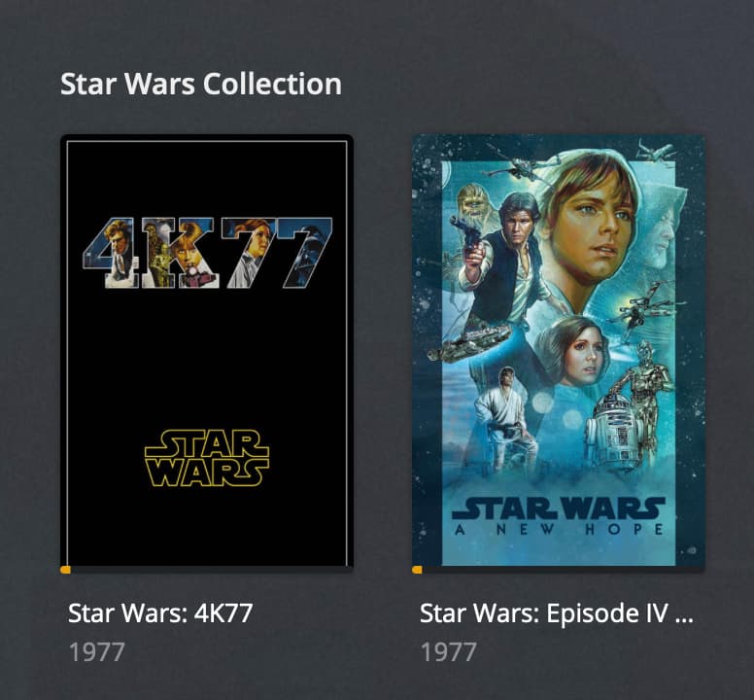Click R2-D2 on the A New Hope poster

coord(613,431)
